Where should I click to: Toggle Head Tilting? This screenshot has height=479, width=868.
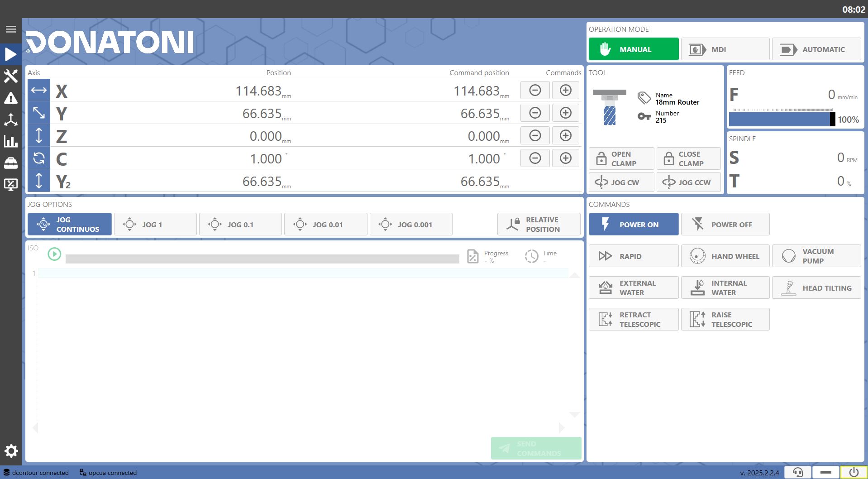(x=816, y=287)
